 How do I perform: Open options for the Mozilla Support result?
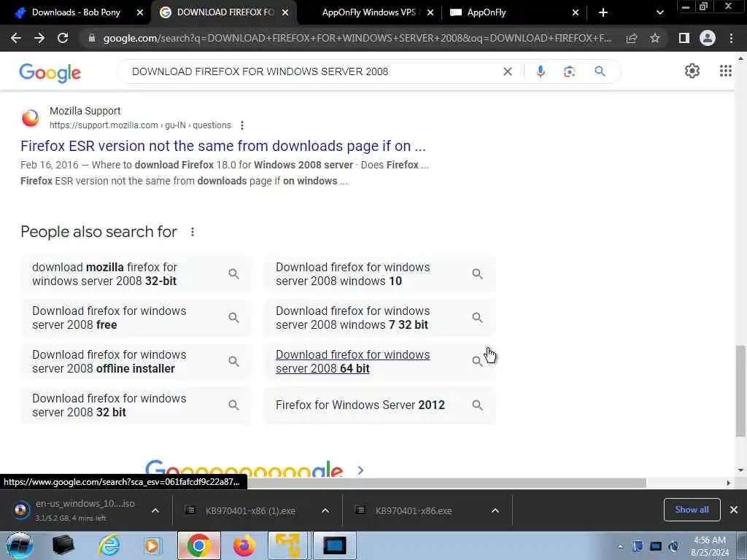[x=242, y=125]
